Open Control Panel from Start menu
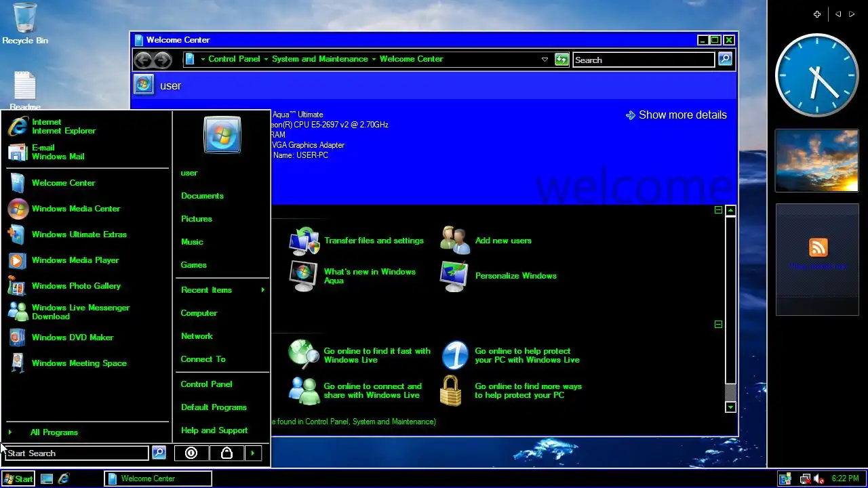This screenshot has height=488, width=868. point(206,384)
